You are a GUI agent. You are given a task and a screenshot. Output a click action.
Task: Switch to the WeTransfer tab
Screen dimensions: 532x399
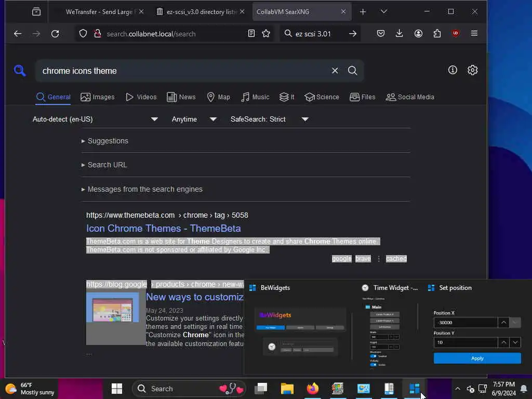tap(99, 12)
